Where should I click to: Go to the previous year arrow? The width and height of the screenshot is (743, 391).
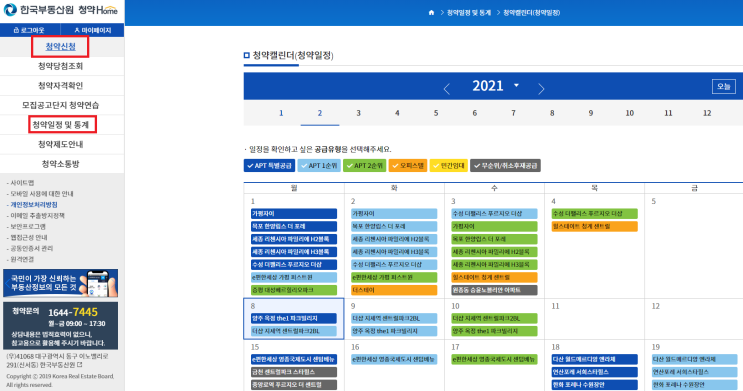coord(446,88)
